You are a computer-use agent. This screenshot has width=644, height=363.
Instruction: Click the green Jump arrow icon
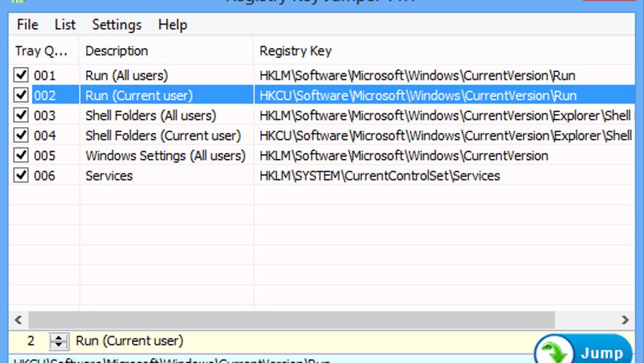tap(556, 351)
